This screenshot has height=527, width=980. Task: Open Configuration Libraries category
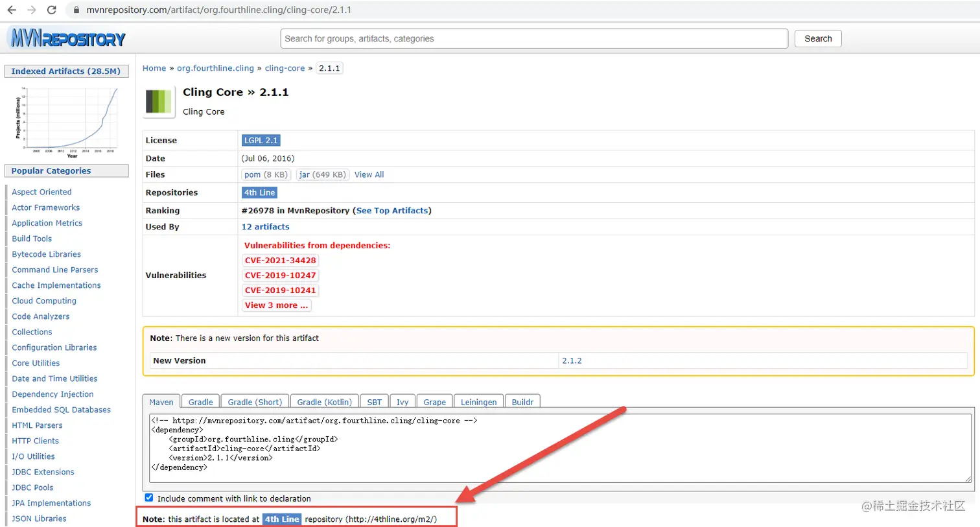point(54,347)
